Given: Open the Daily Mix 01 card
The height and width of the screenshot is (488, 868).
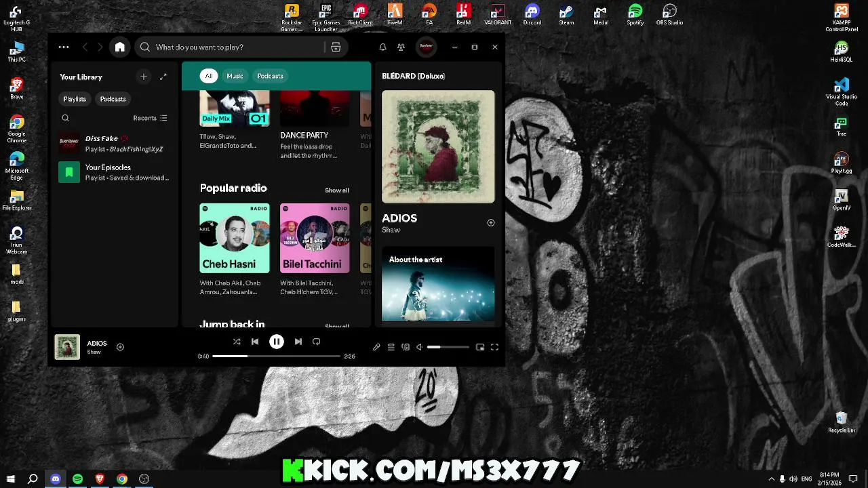Looking at the screenshot, I should tap(234, 121).
